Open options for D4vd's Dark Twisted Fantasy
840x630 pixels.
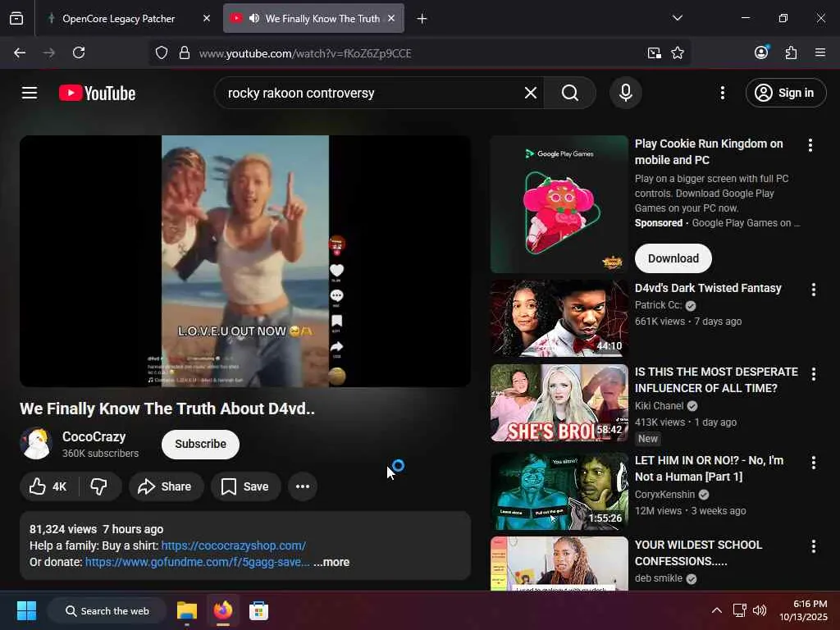click(813, 290)
